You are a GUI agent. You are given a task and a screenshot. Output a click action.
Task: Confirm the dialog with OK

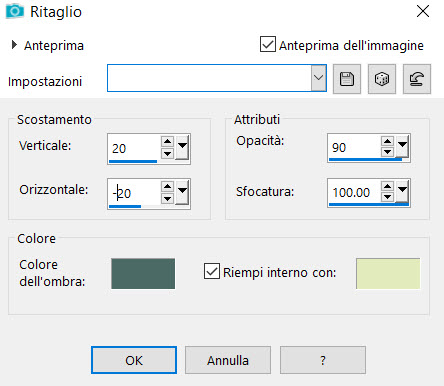[134, 360]
